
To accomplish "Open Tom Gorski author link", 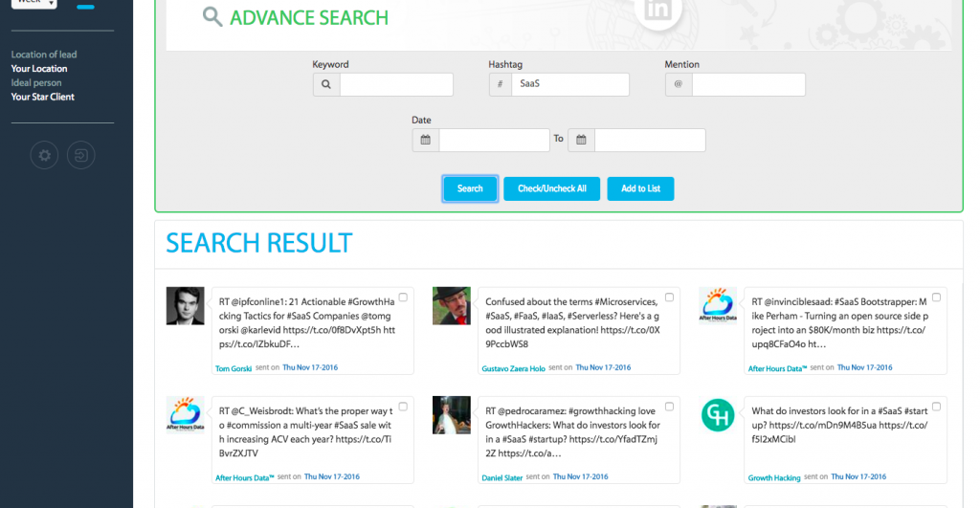I will click(x=234, y=368).
